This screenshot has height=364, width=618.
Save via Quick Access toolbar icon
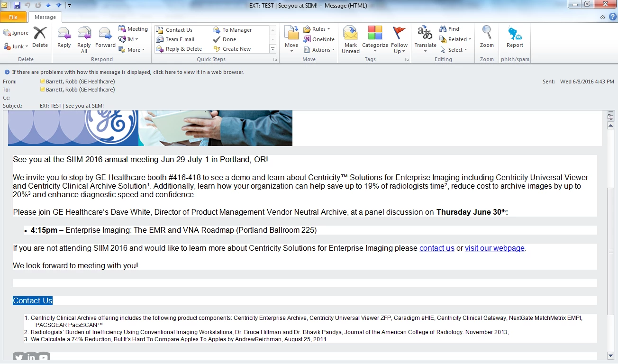click(x=17, y=5)
